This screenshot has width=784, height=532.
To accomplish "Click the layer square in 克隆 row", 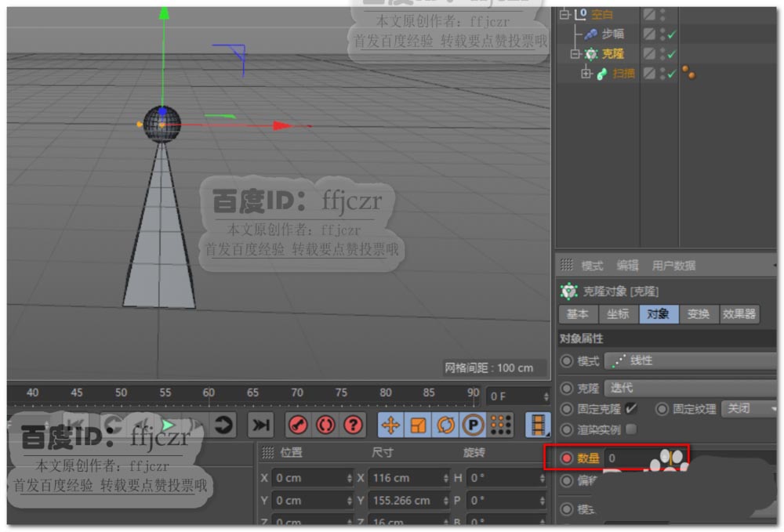I will click(649, 53).
